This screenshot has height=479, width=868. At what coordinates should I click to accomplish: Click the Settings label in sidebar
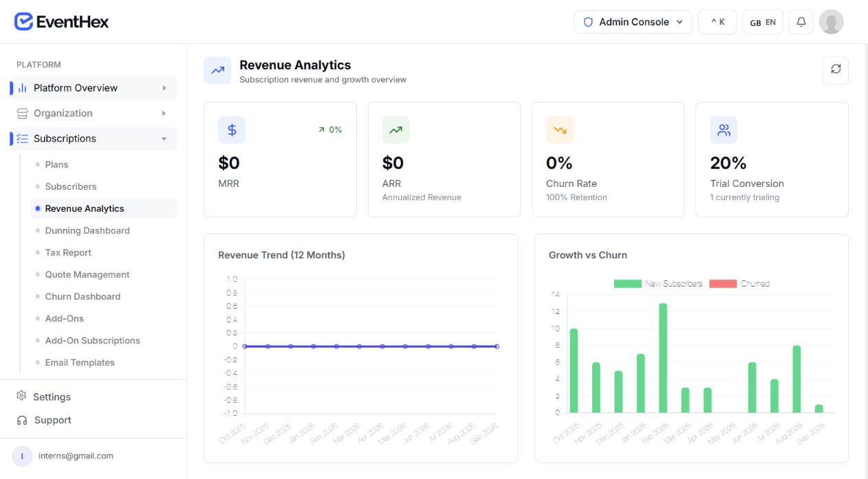coord(52,397)
